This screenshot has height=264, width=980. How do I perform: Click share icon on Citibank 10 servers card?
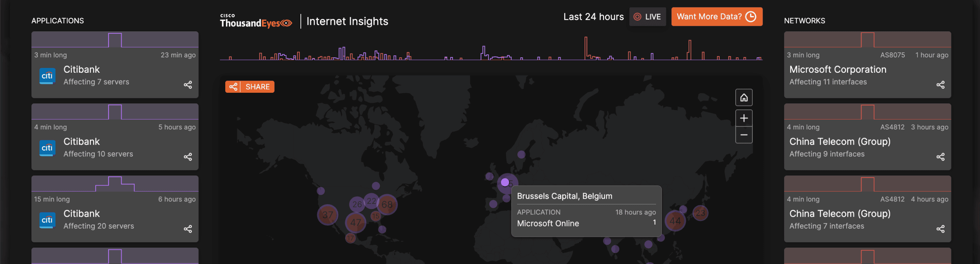pos(188,157)
